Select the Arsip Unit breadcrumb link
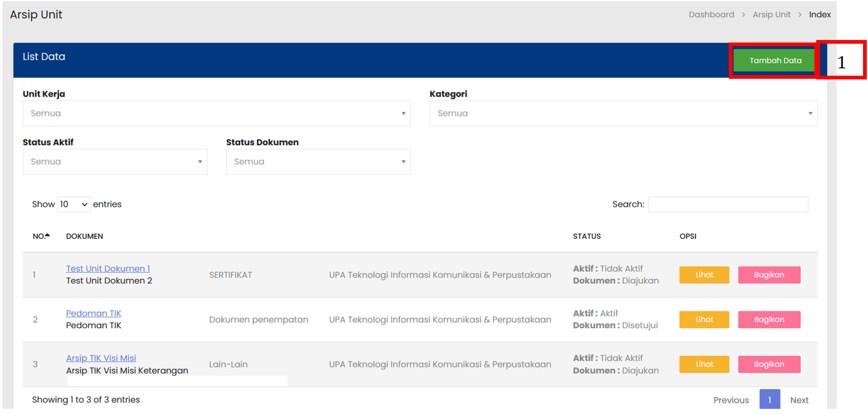This screenshot has width=868, height=415. pyautogui.click(x=771, y=15)
